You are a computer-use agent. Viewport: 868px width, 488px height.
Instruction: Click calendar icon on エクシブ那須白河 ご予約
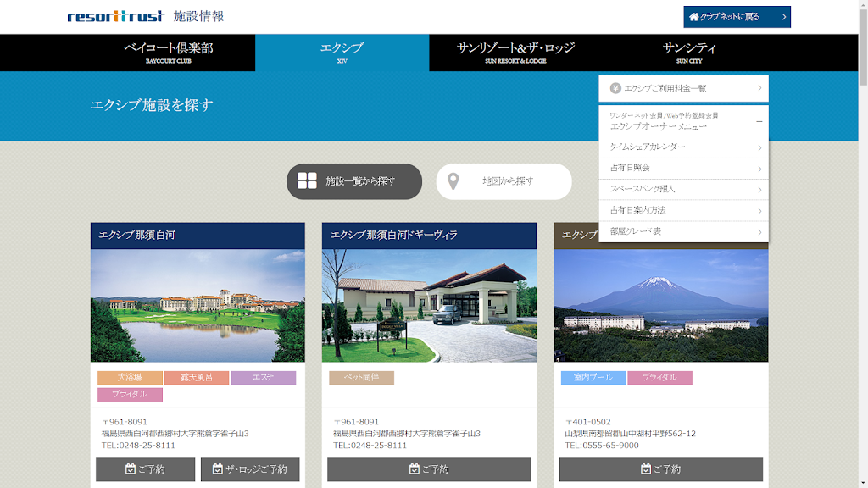(x=130, y=469)
